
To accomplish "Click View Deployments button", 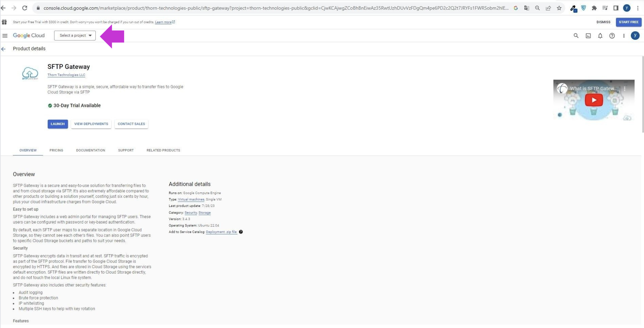I will click(x=91, y=124).
